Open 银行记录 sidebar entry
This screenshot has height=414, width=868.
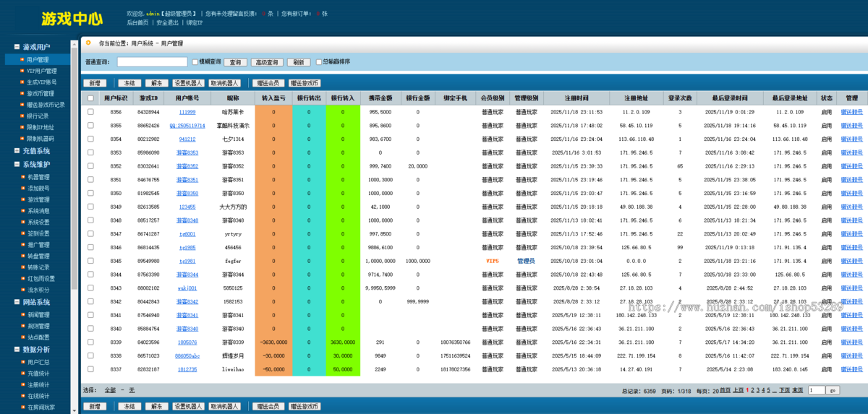pyautogui.click(x=38, y=116)
